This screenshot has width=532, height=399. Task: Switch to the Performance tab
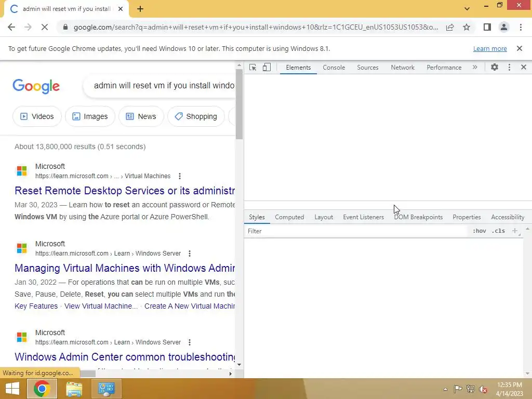(x=444, y=67)
